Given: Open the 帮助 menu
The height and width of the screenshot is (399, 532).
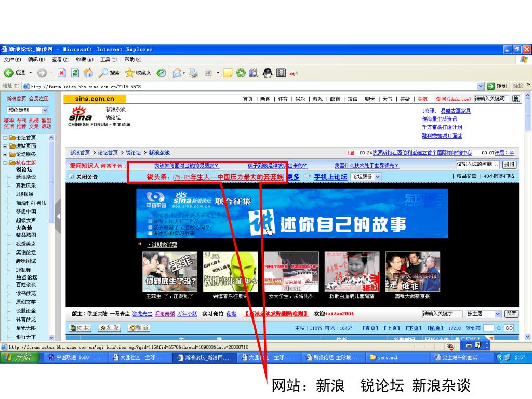Looking at the screenshot, I should (132, 59).
